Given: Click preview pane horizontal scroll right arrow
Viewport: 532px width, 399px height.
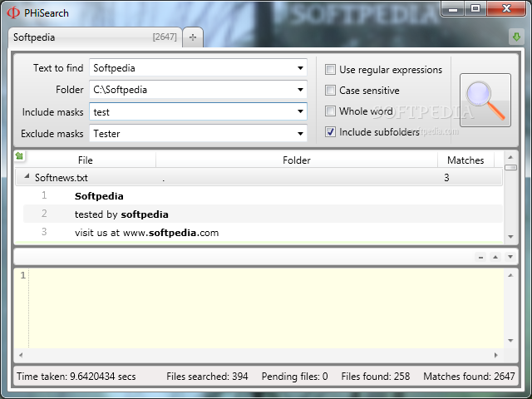Looking at the screenshot, I should point(496,355).
